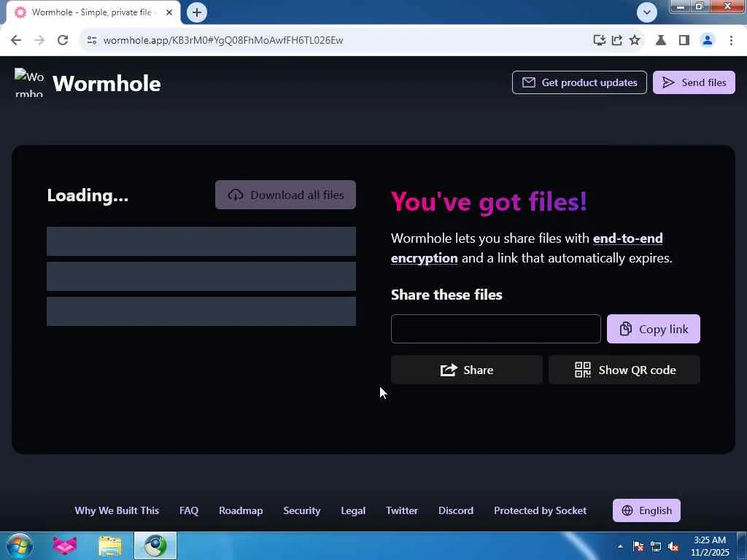Viewport: 747px width, 560px height.
Task: Open a new browser tab
Action: (197, 12)
